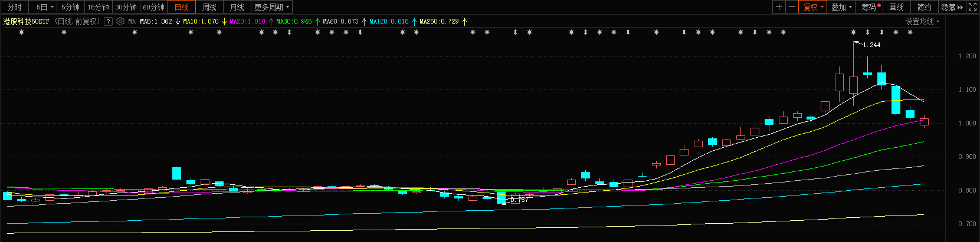Switch to 5分钟 chart period
The image size is (980, 242).
pos(71,7)
